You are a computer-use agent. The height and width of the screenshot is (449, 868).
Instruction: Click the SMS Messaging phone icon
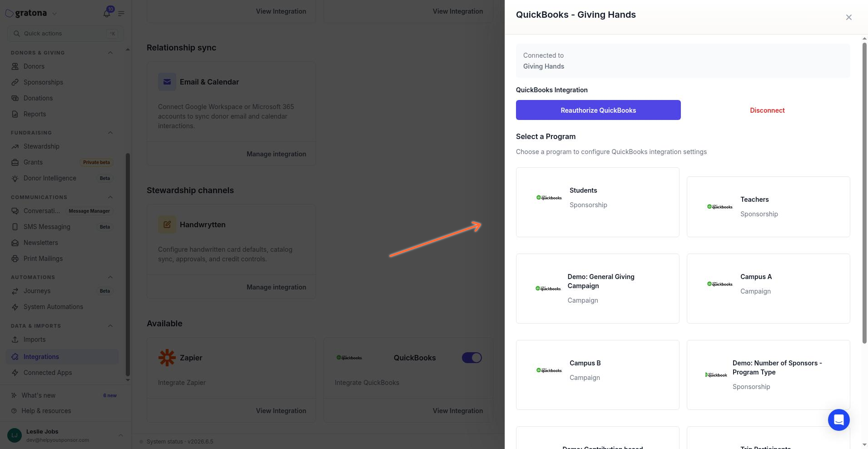(x=15, y=227)
